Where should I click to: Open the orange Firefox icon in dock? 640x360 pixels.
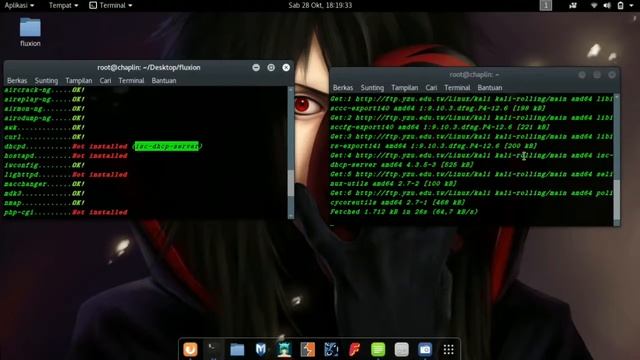point(190,349)
